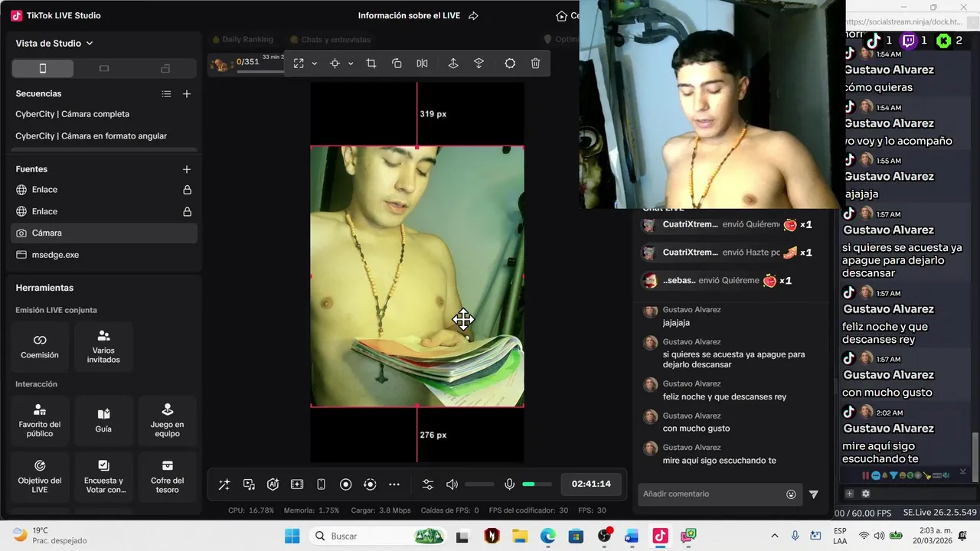Open Coemisión tool

(x=40, y=347)
